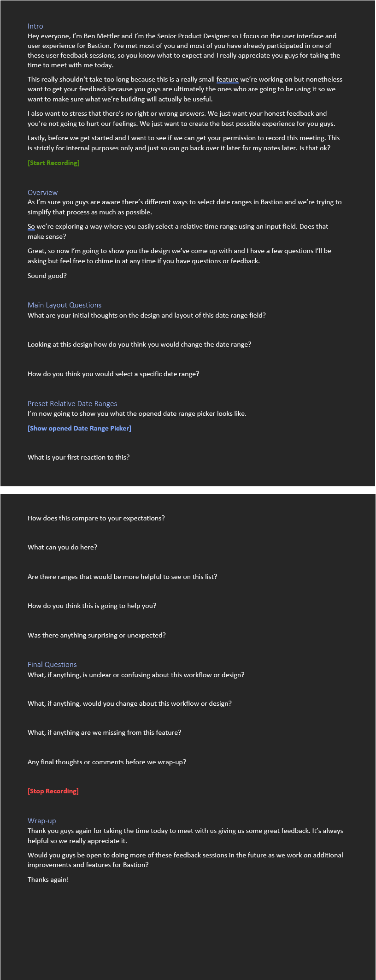Click the Final Questions heading
This screenshot has width=376, height=980.
coord(52,665)
